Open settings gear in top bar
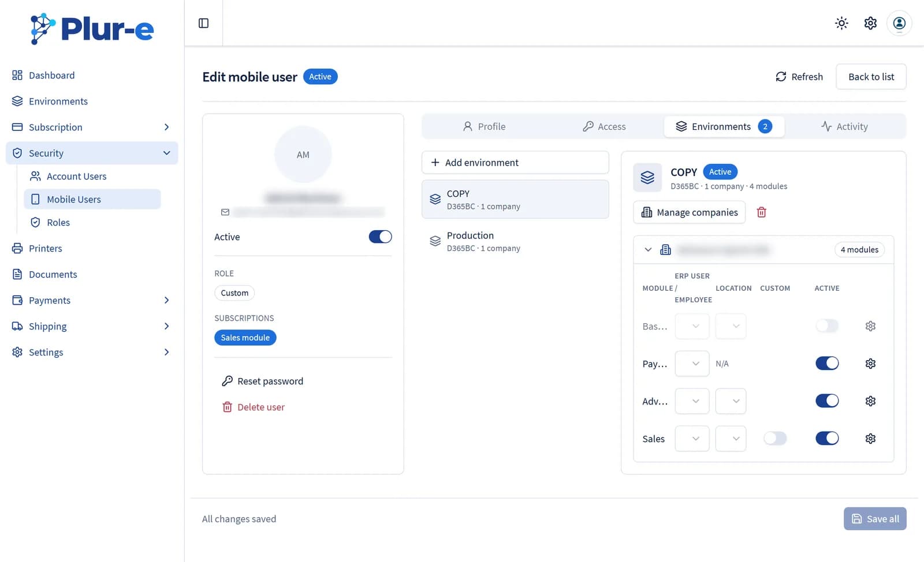Viewport: 924px width, 562px height. click(x=870, y=23)
